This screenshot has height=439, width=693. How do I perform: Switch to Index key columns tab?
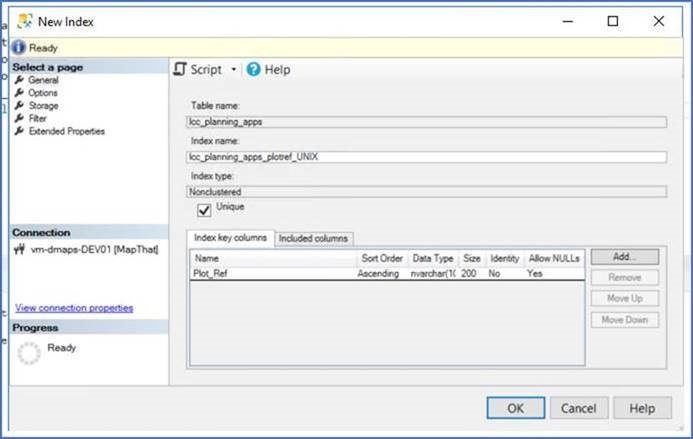pos(230,238)
